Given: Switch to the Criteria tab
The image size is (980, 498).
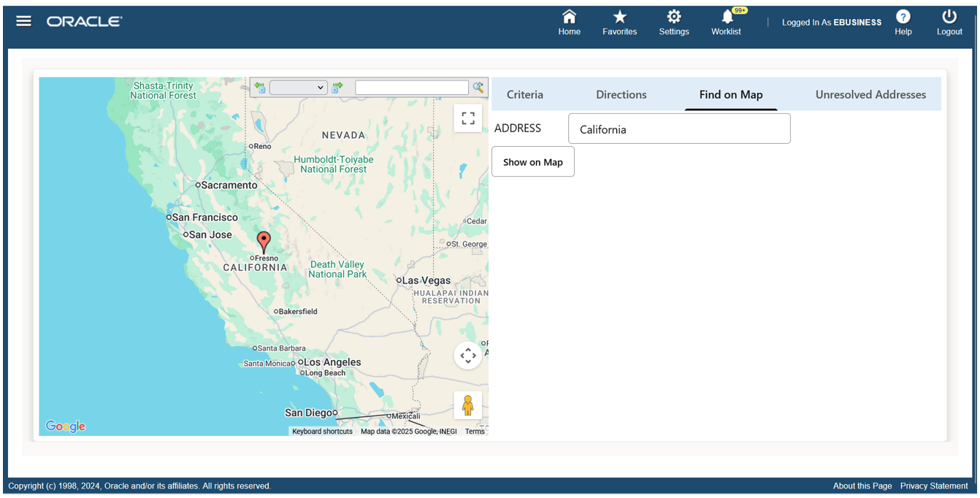Looking at the screenshot, I should pos(524,94).
